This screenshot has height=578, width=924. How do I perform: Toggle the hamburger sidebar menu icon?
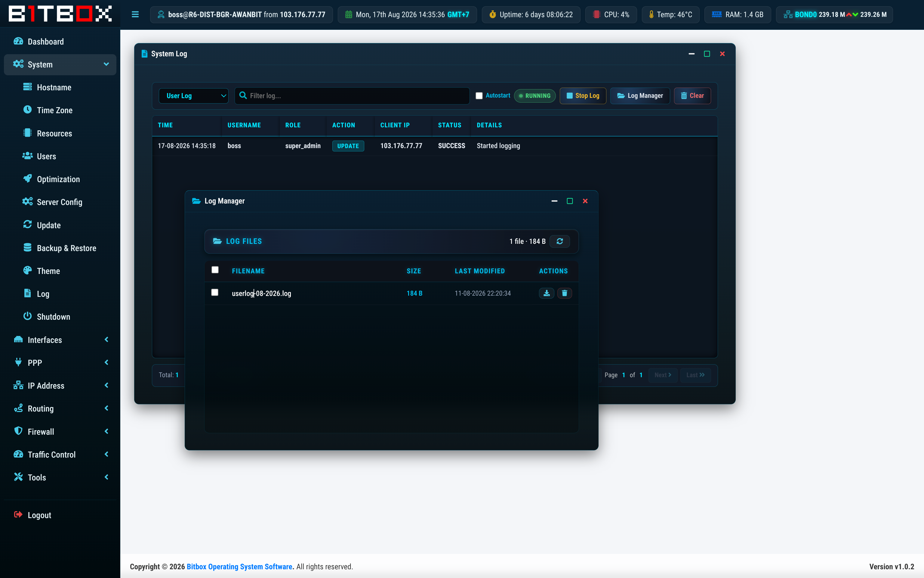[x=135, y=14]
